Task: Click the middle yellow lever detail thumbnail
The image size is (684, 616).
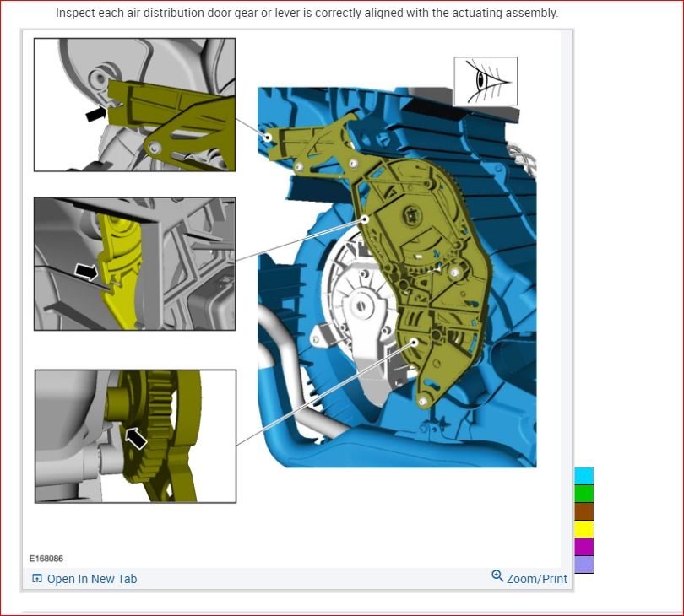Action: [x=135, y=264]
